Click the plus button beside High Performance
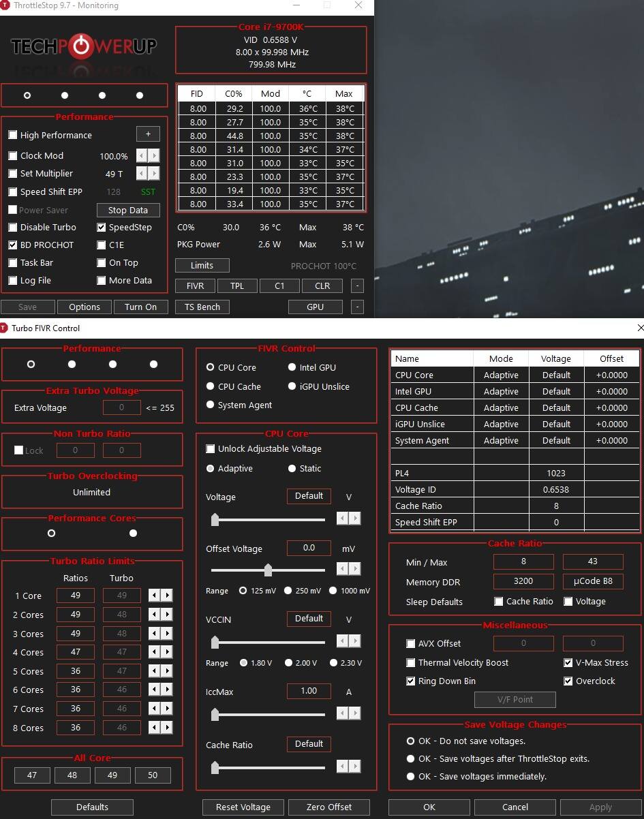 click(x=148, y=134)
